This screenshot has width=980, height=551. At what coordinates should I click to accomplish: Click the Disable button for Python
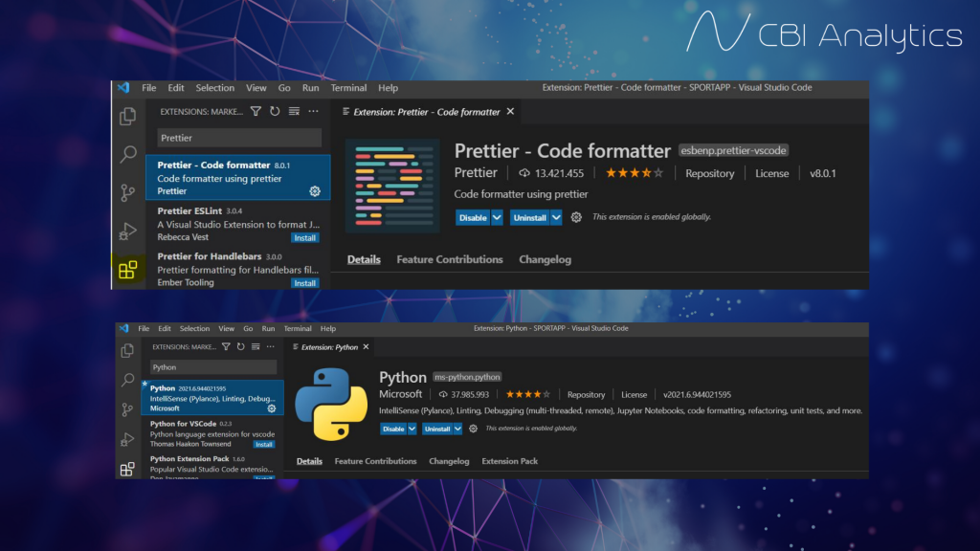[x=393, y=429]
